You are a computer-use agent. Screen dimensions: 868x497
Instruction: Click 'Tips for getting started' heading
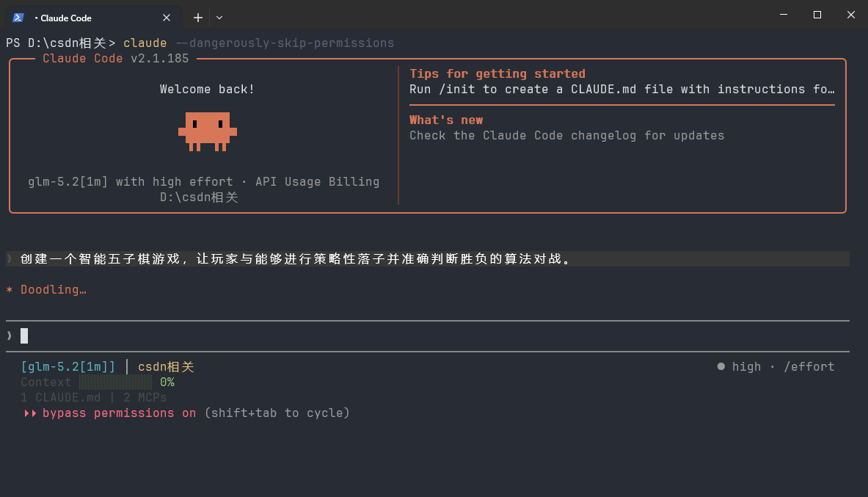point(497,73)
